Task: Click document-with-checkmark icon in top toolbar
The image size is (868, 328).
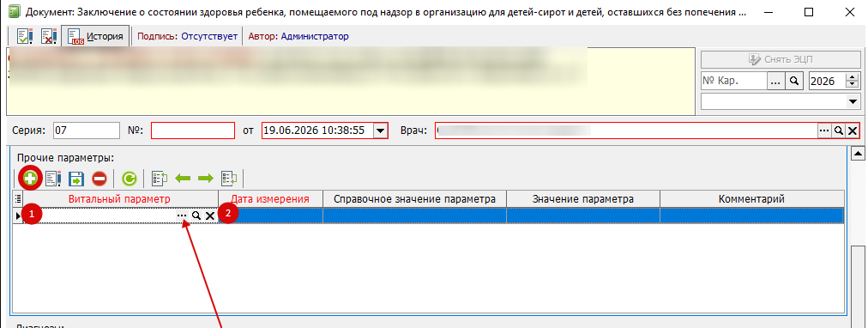Action: point(26,37)
